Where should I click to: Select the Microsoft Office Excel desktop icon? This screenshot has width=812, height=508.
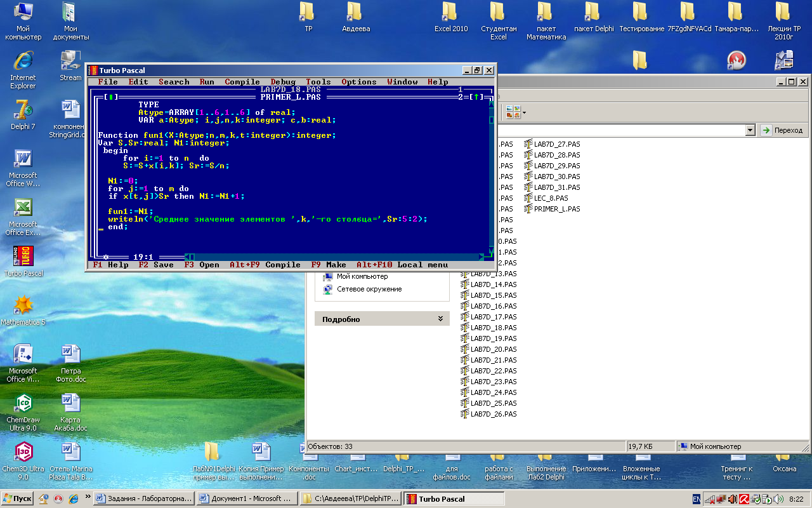pyautogui.click(x=23, y=217)
